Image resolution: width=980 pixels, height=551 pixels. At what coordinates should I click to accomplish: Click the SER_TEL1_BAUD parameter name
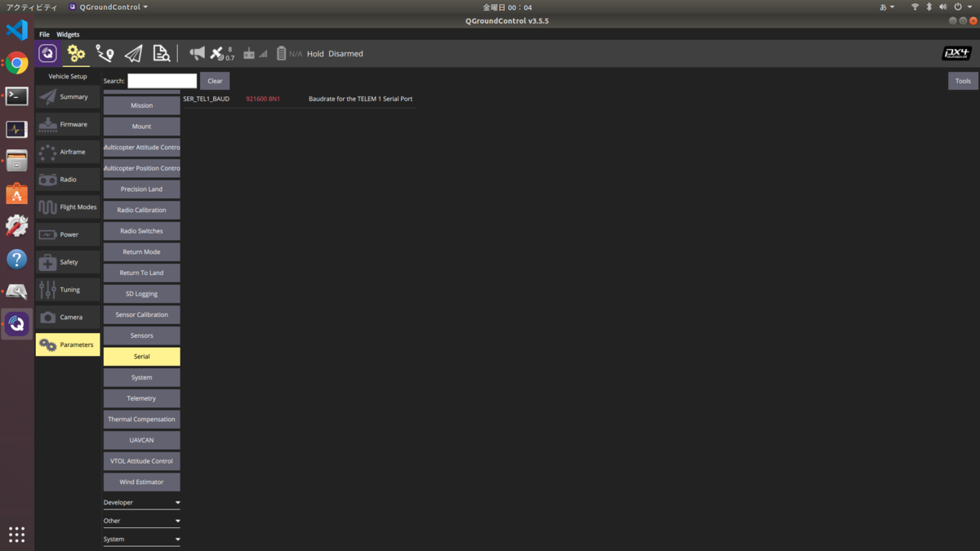pyautogui.click(x=207, y=99)
